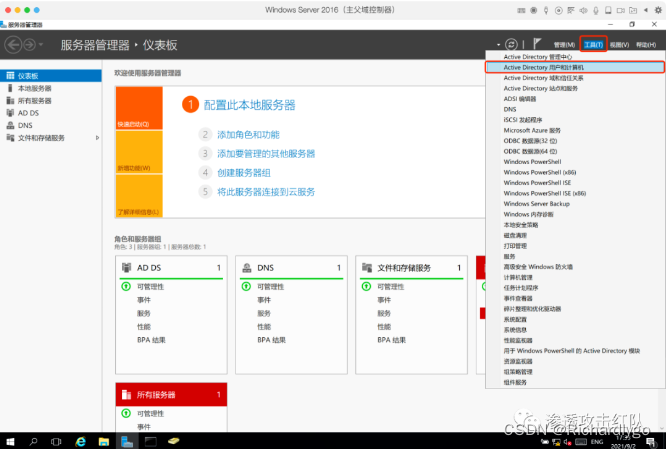666x449 pixels.
Task: Click 性能 in the 文件和存储服务 tile
Action: point(384,327)
